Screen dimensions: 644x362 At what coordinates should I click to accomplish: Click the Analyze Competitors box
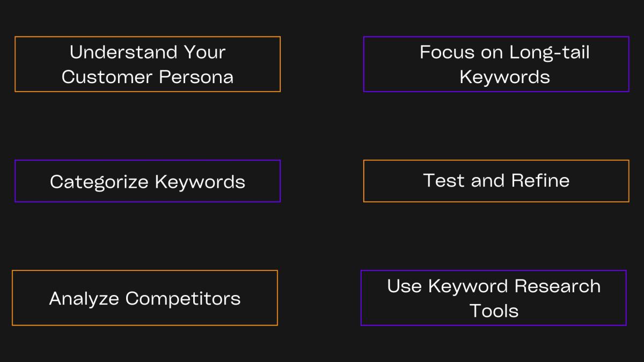coord(145,298)
